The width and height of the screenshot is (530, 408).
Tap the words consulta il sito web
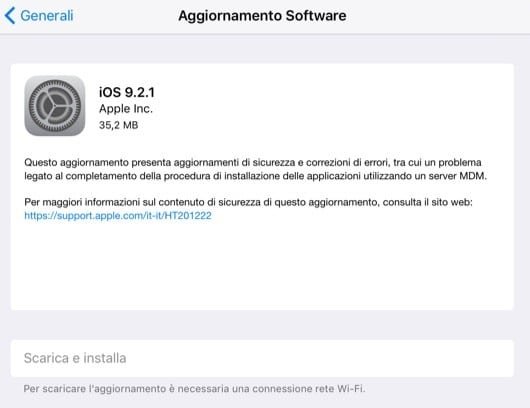click(x=428, y=202)
